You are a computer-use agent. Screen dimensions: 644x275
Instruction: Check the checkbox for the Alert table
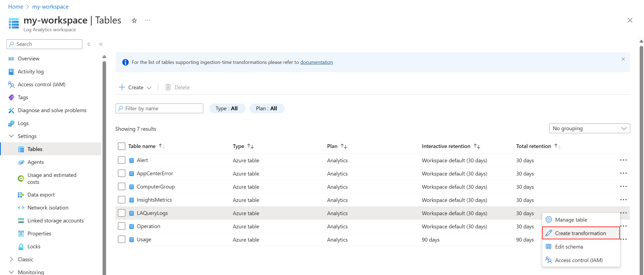pyautogui.click(x=121, y=160)
